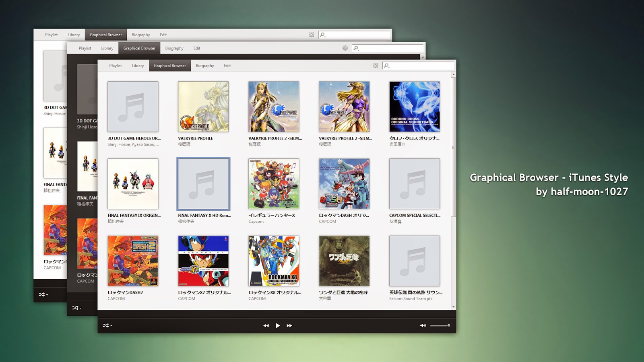Open Edit tab in middle window
The height and width of the screenshot is (362, 644).
tap(197, 48)
